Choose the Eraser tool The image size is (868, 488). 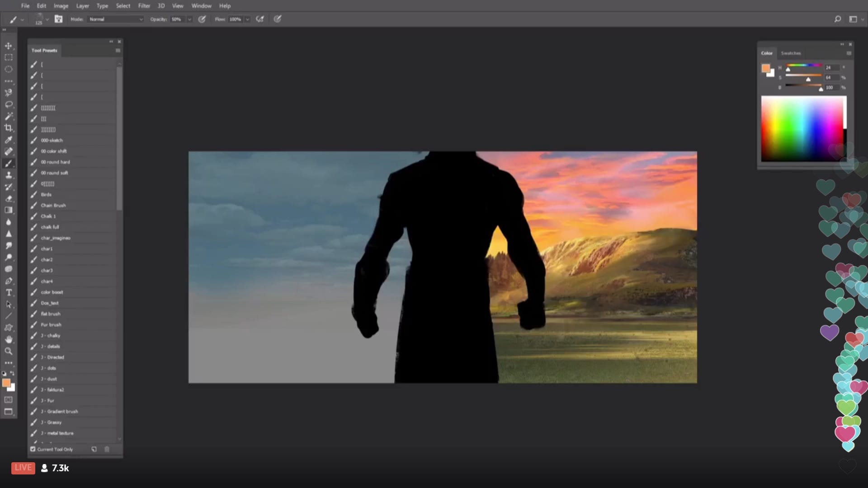click(x=8, y=198)
